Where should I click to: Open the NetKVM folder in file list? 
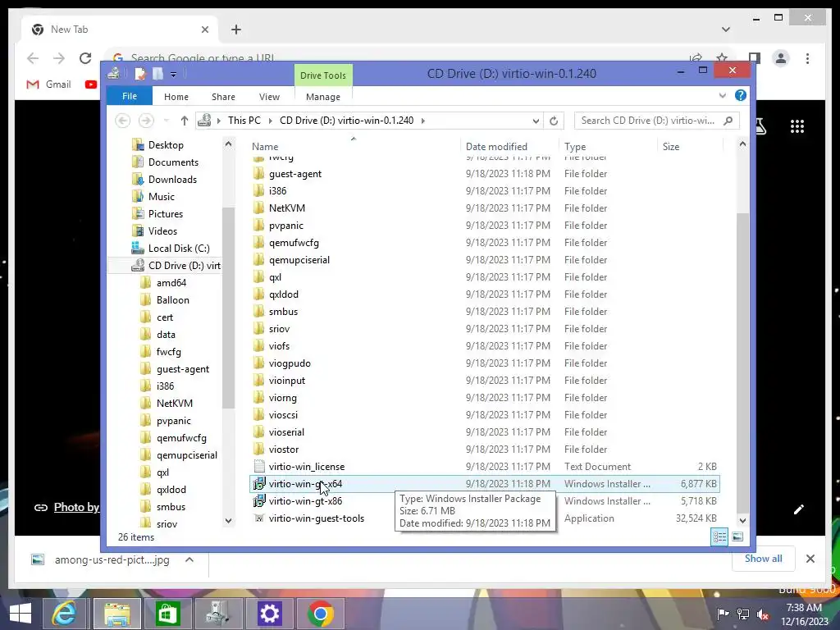point(286,208)
